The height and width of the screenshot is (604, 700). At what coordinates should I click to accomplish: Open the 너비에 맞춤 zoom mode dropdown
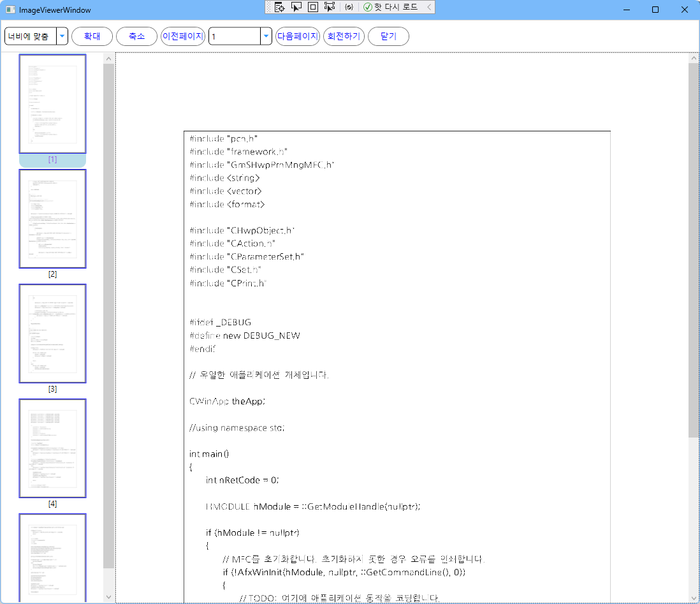tap(62, 36)
